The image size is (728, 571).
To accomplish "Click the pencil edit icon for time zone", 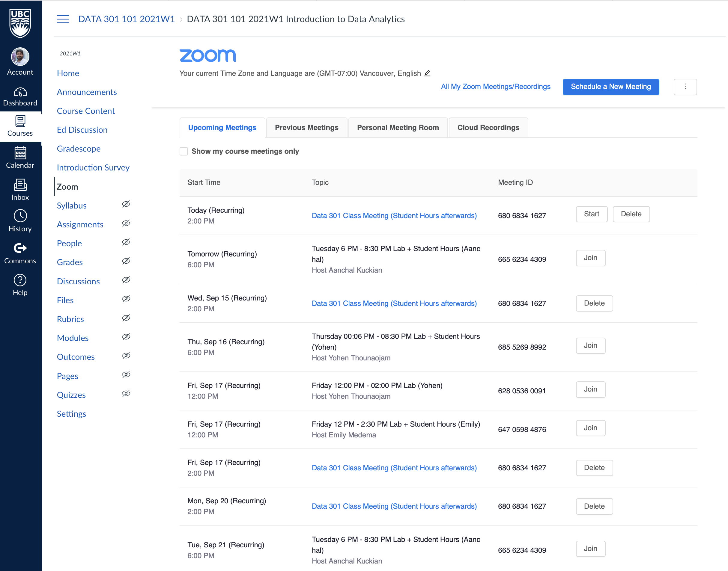I will click(427, 73).
